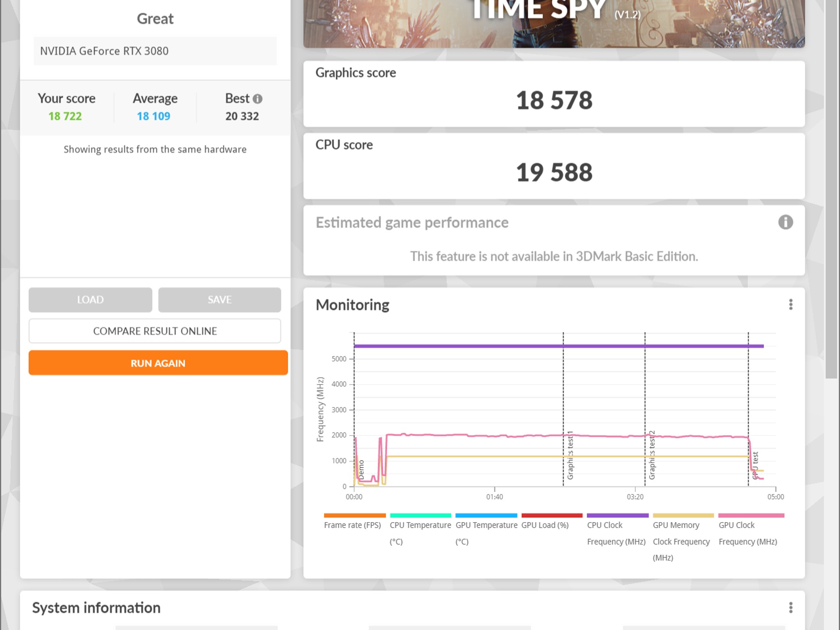Click Your score value 18 722

click(x=65, y=116)
